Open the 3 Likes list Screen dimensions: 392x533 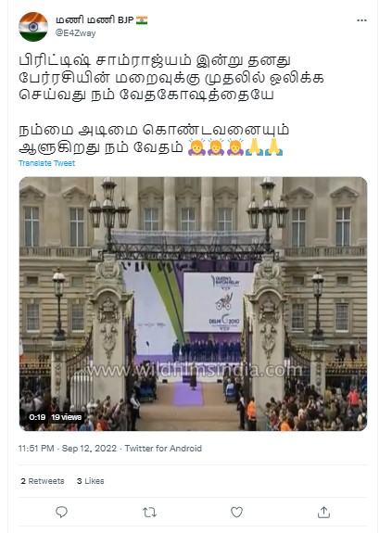tap(91, 481)
